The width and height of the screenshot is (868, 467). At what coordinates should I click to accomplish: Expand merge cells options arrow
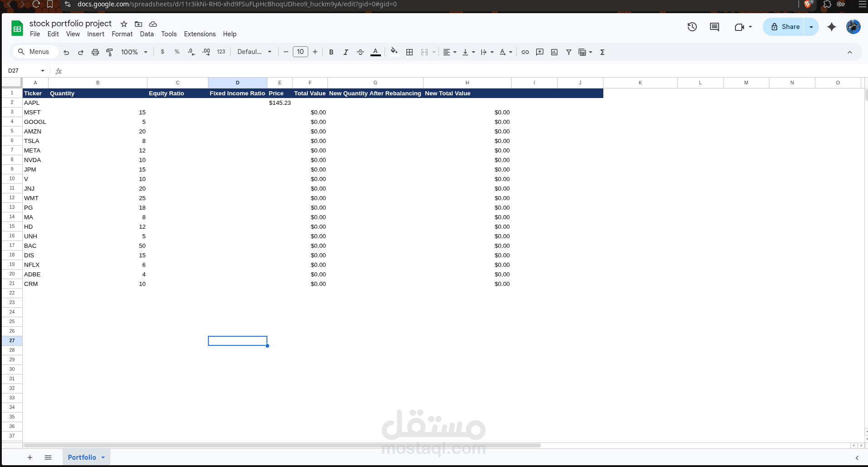[434, 52]
